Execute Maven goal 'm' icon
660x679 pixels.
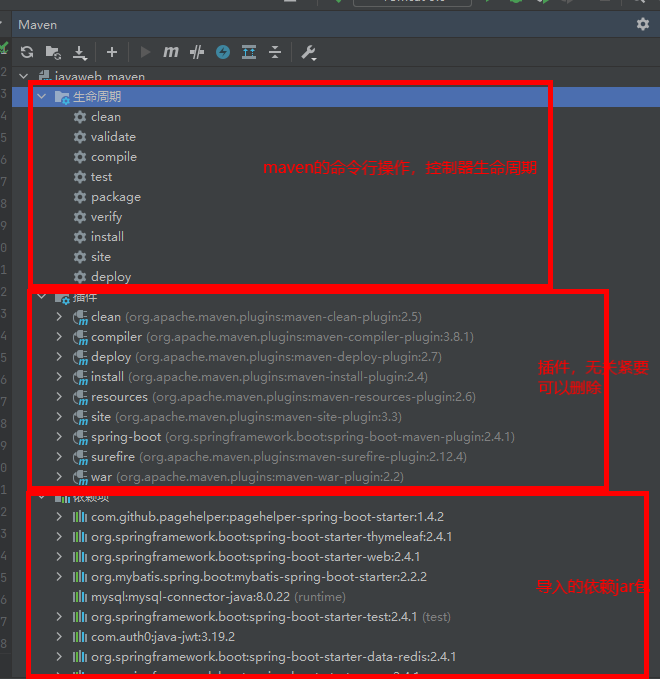[171, 52]
